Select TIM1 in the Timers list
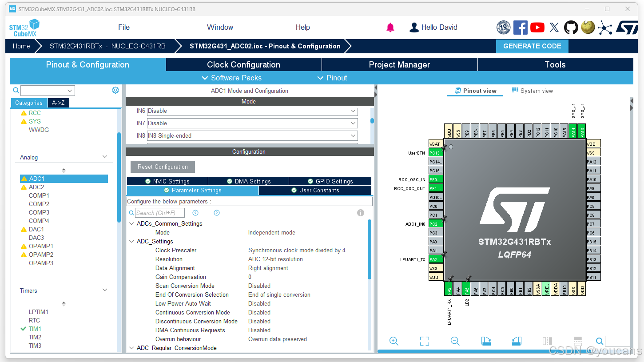 pyautogui.click(x=35, y=329)
